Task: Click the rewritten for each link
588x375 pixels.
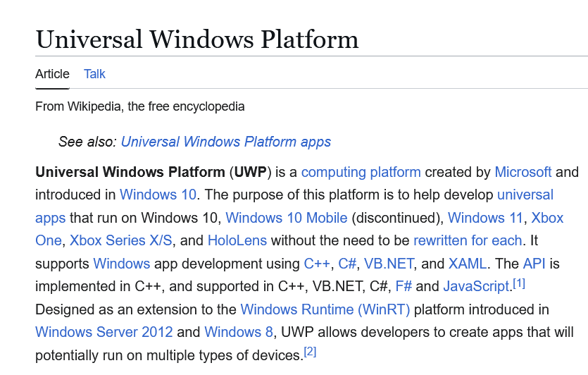Action: [x=468, y=240]
